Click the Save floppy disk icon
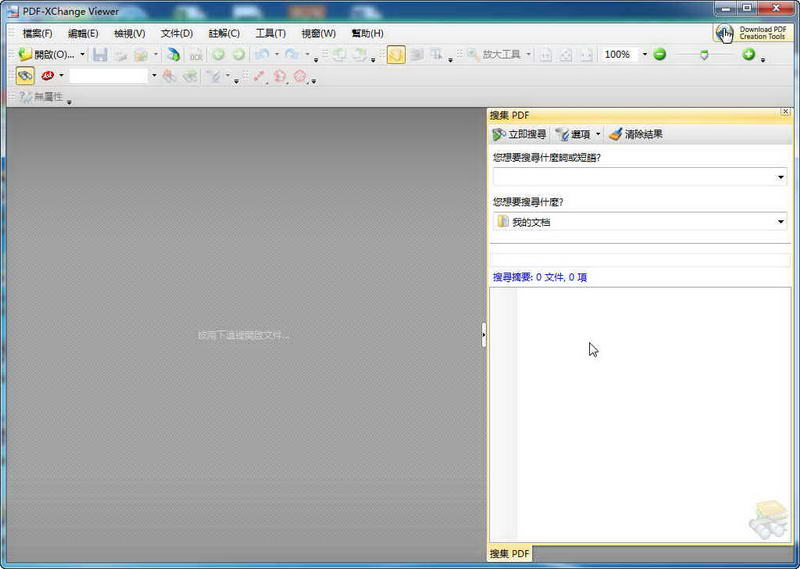Viewport: 800px width, 569px height. [x=100, y=55]
